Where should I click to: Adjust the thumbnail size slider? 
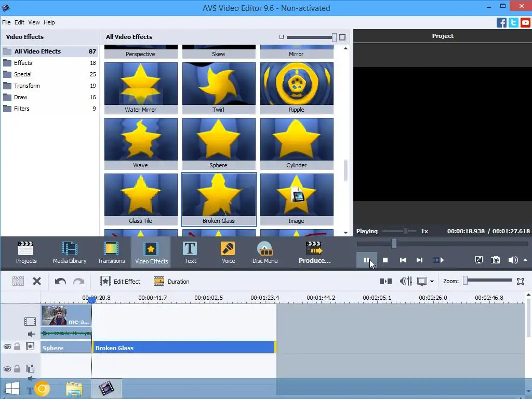(x=334, y=37)
